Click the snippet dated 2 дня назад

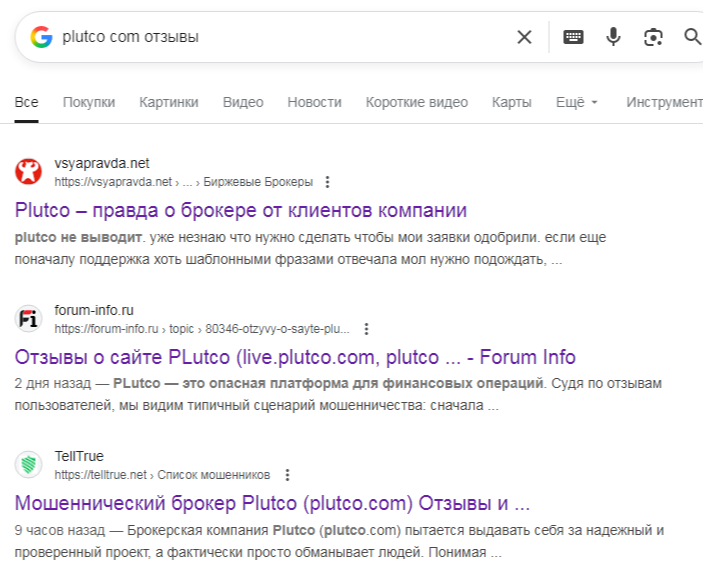click(x=338, y=394)
